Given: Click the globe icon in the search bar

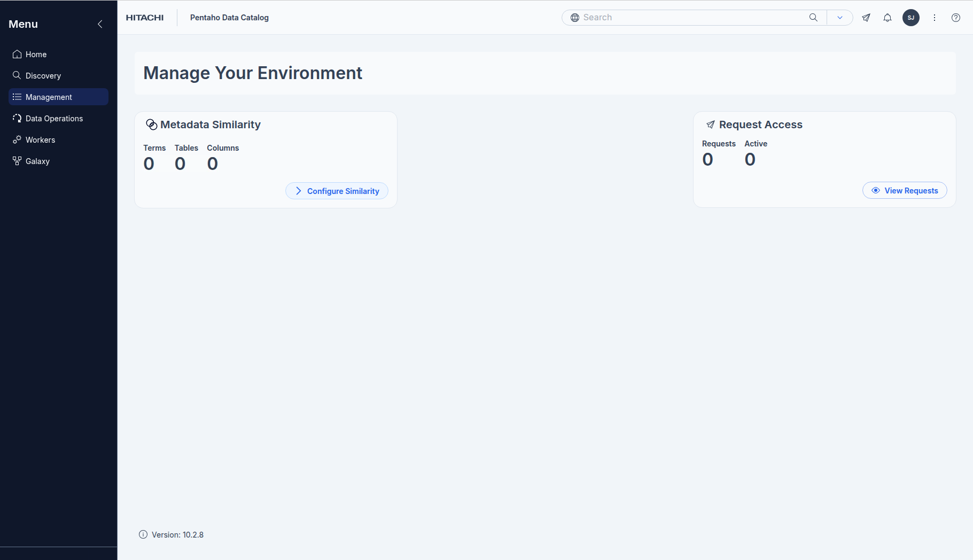Looking at the screenshot, I should tap(575, 18).
